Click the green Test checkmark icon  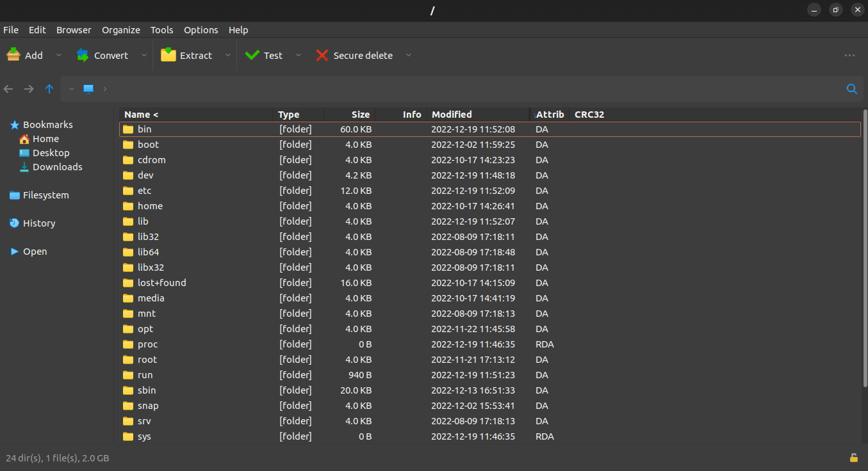[x=252, y=56]
